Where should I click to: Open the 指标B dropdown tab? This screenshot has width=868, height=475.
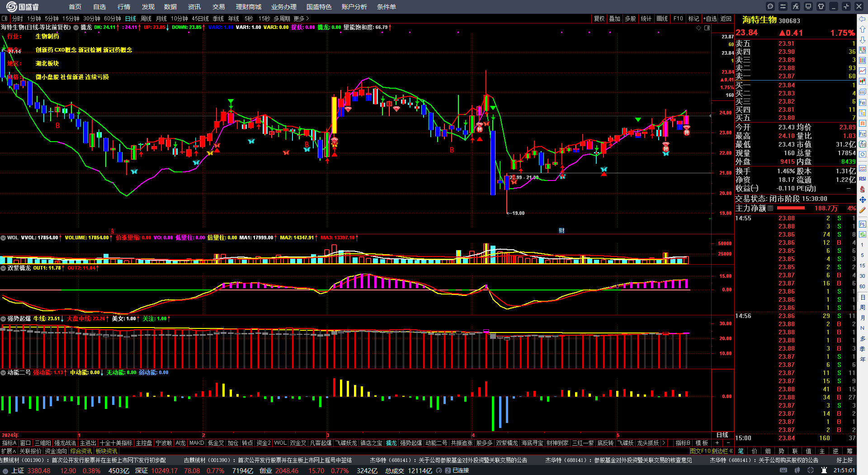click(683, 443)
